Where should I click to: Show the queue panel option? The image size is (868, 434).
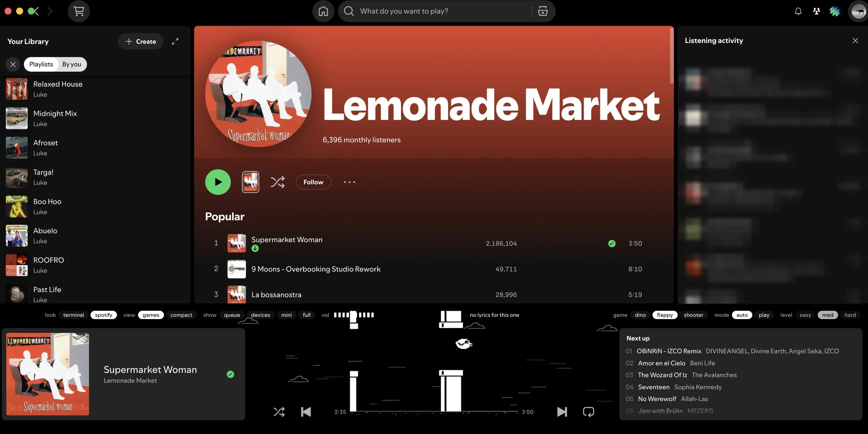coord(232,315)
